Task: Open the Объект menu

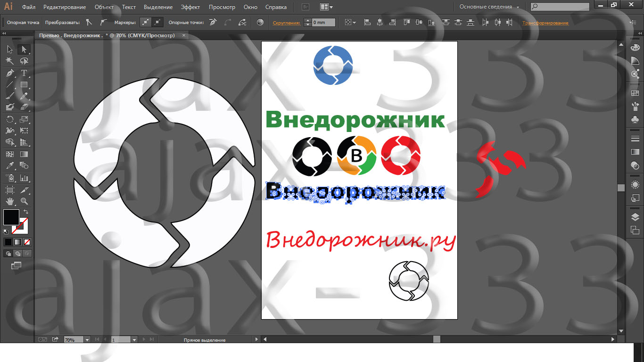Action: click(x=104, y=7)
